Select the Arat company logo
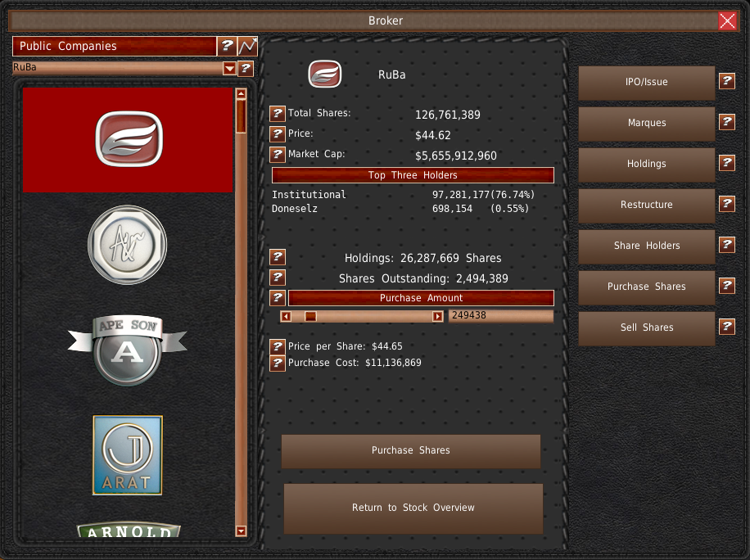Image resolution: width=750 pixels, height=560 pixels. pyautogui.click(x=128, y=455)
